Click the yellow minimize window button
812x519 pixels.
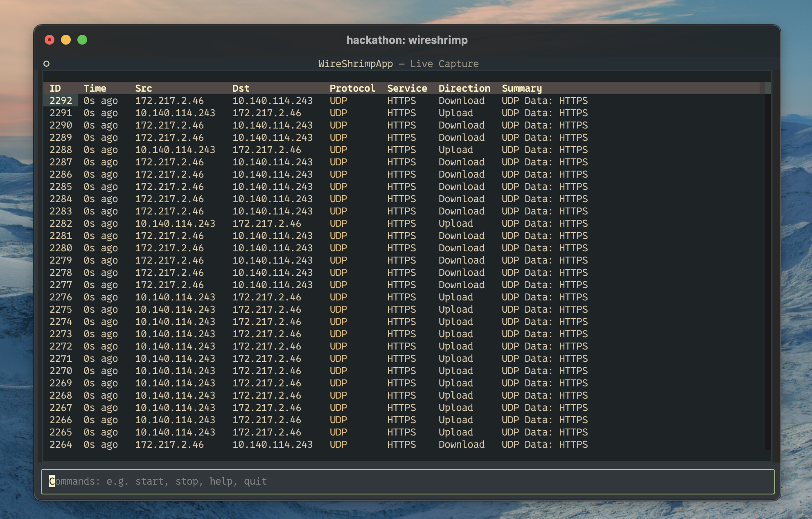(66, 40)
